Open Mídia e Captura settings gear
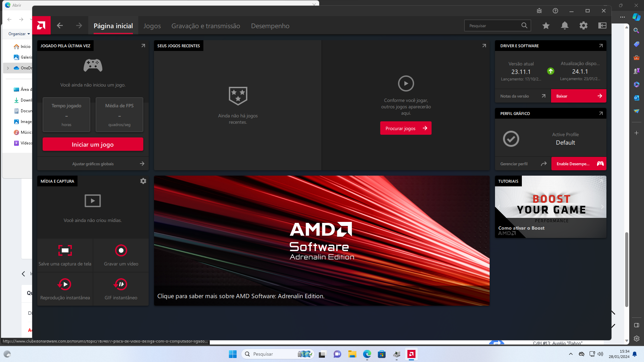 point(143,181)
